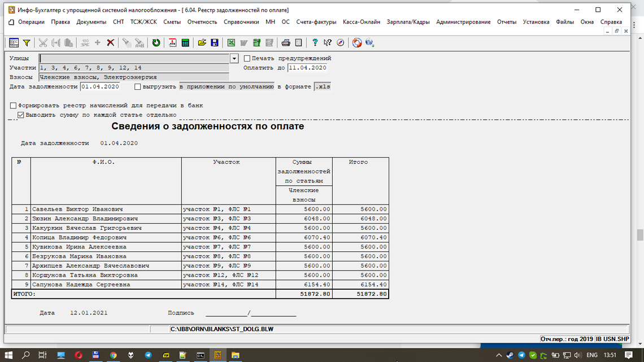Click the vertical scrollbar thumb
Image resolution: width=644 pixels, height=362 pixels.
(640, 235)
